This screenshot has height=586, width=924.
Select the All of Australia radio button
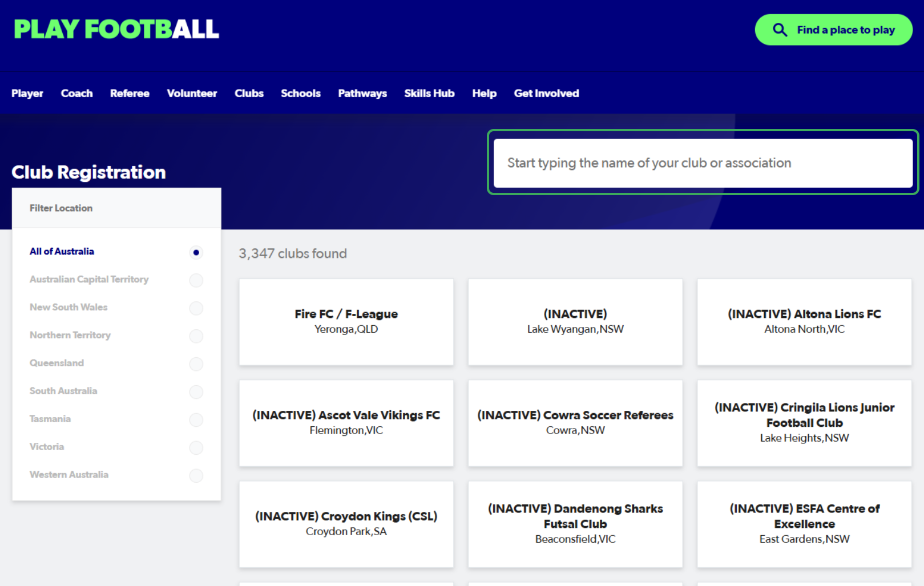click(196, 252)
